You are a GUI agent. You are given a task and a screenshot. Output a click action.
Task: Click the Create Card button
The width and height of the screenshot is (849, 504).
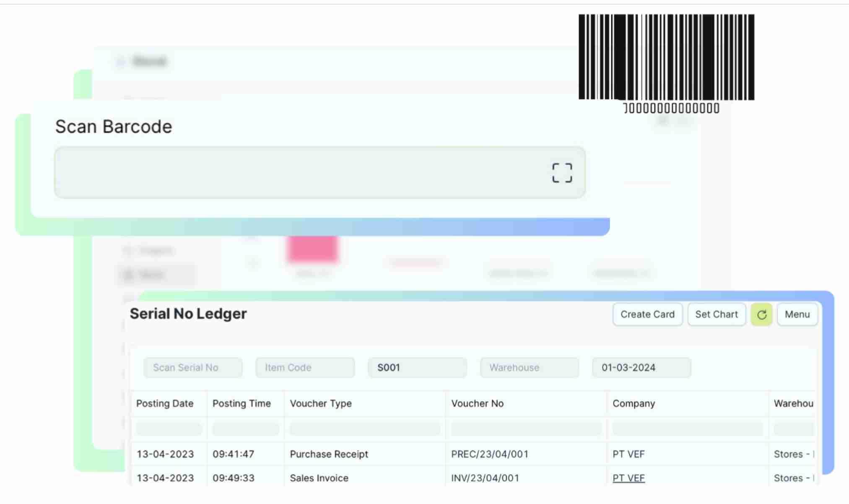(x=647, y=314)
